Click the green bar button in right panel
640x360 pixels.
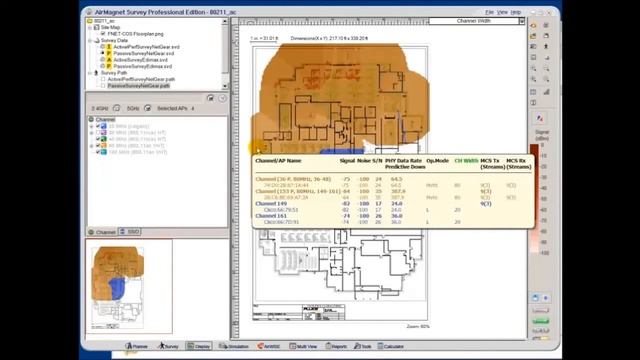[540, 321]
